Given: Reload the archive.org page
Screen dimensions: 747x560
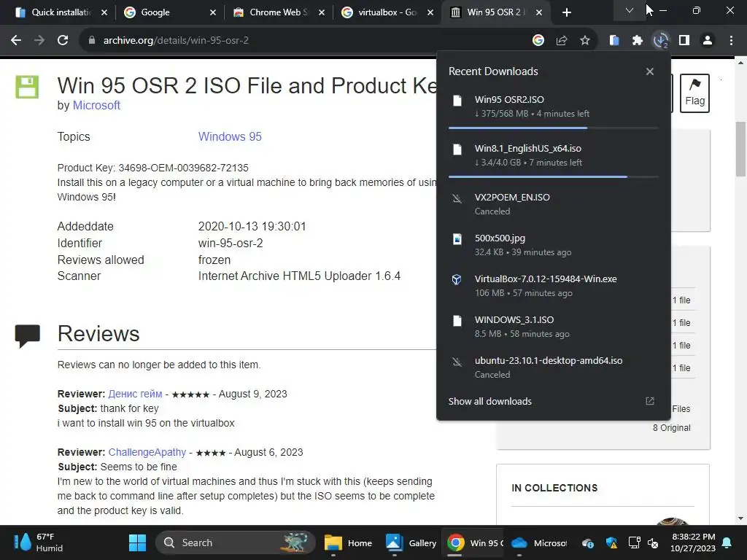Looking at the screenshot, I should click(63, 41).
